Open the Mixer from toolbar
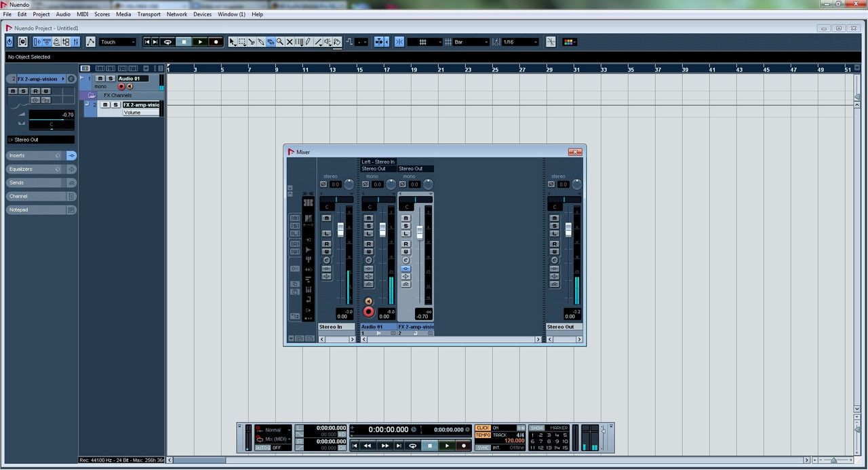Viewport: 868px width, 470px height. click(75, 42)
